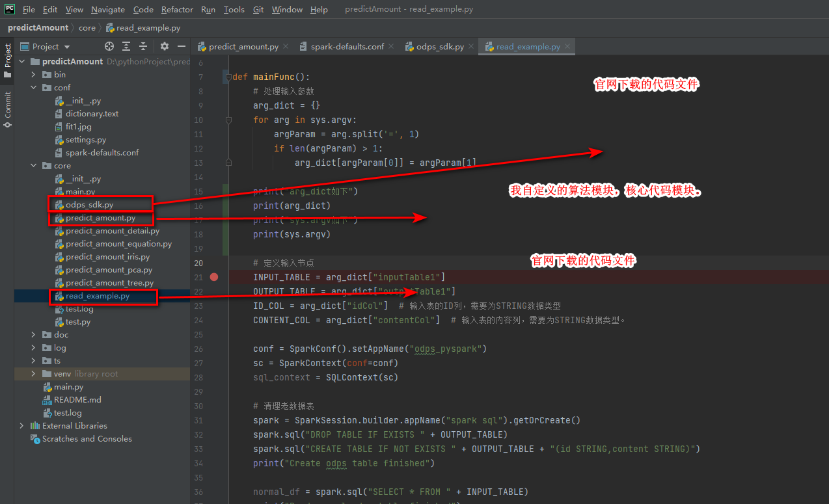The height and width of the screenshot is (504, 829).
Task: Select spark-defaults.conf in the project tree
Action: (102, 152)
